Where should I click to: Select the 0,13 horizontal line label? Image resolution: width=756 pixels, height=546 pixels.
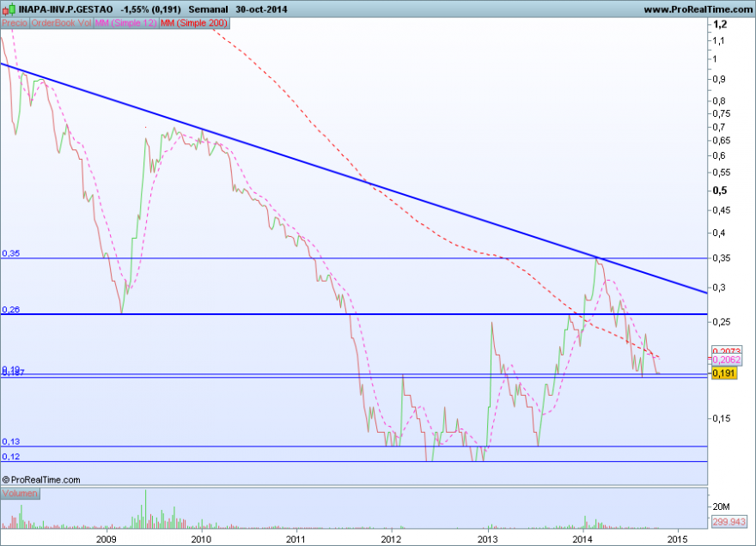(11, 441)
